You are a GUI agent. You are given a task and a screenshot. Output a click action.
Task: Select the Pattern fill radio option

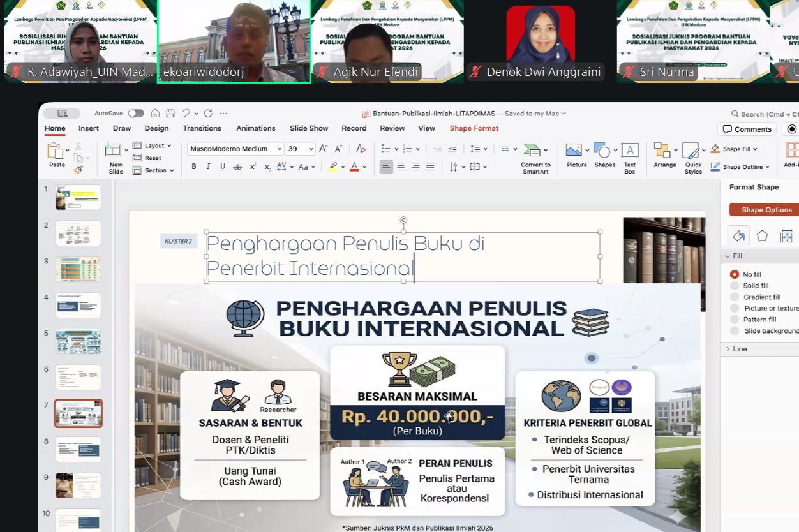click(735, 320)
